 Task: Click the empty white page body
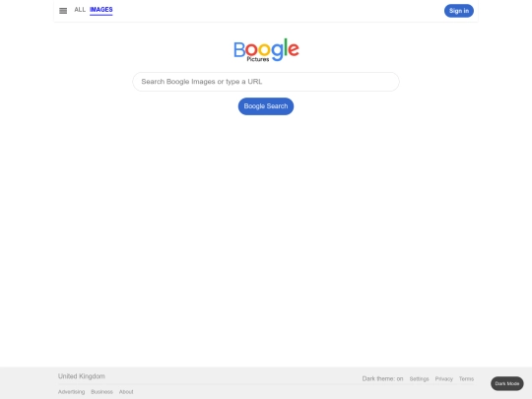point(266,237)
